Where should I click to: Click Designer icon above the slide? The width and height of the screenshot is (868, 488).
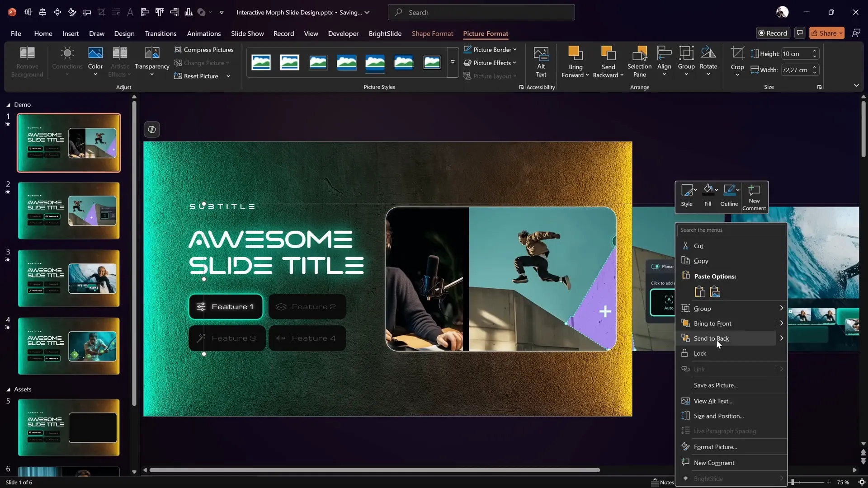coord(152,130)
